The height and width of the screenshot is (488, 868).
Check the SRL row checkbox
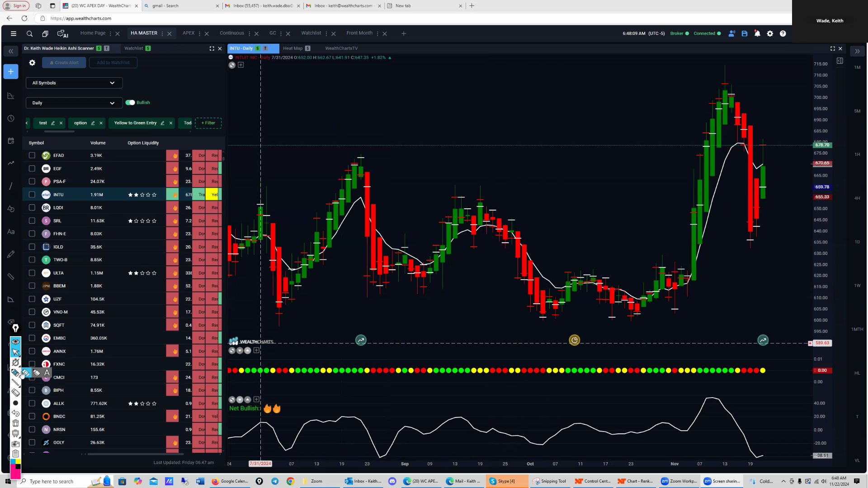pos(32,221)
